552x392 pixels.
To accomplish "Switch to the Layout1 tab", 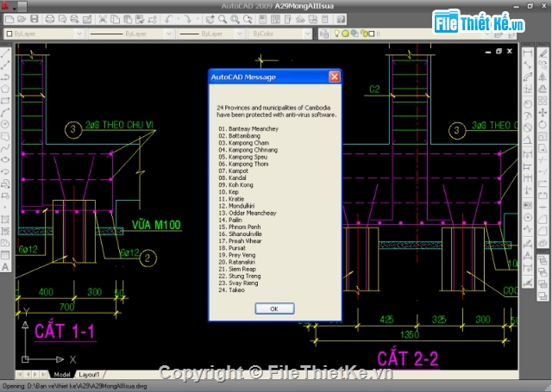I will tap(90, 375).
